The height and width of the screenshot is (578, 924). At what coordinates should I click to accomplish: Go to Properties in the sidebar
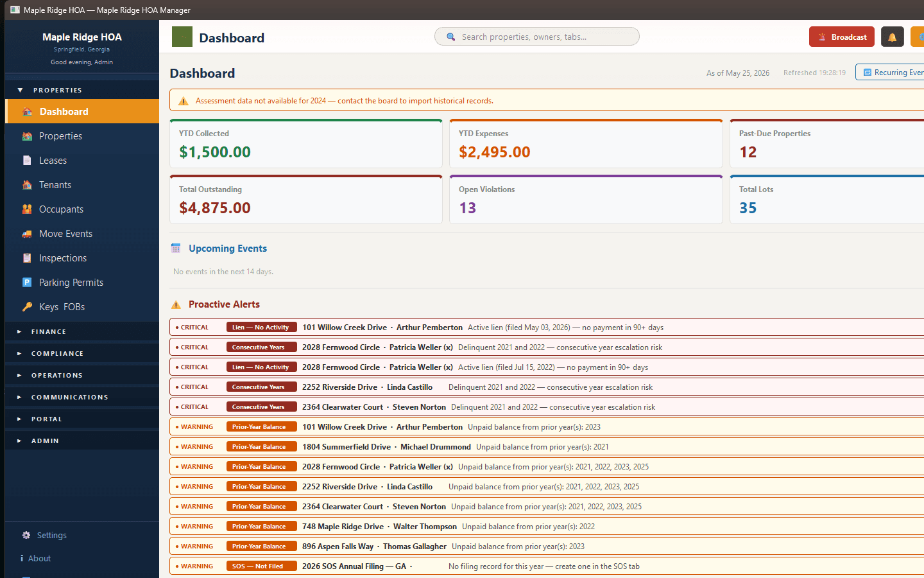point(82,136)
